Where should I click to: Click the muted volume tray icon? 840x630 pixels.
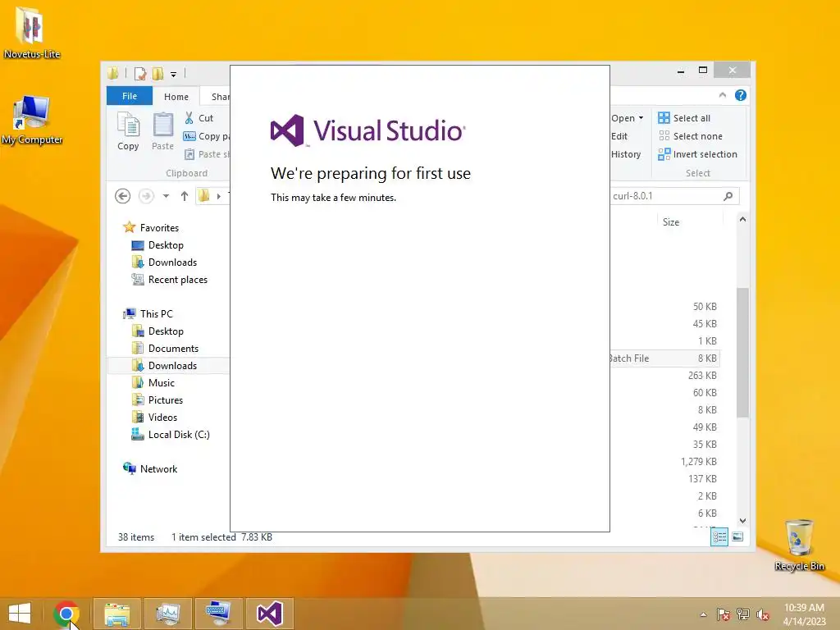762,614
